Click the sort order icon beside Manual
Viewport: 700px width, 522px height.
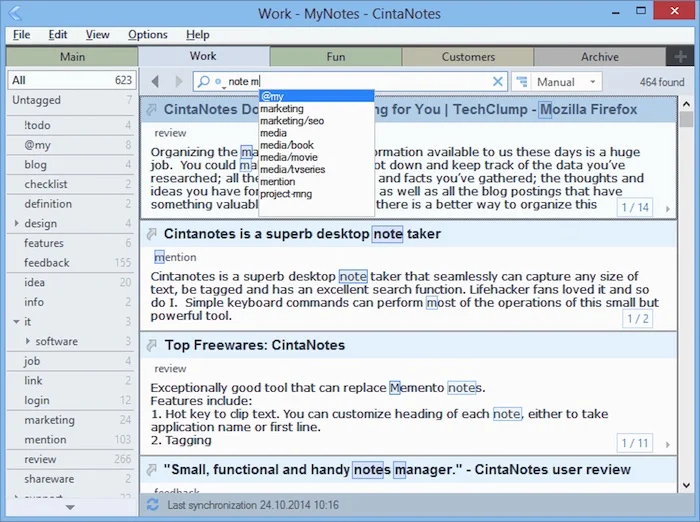pos(522,82)
